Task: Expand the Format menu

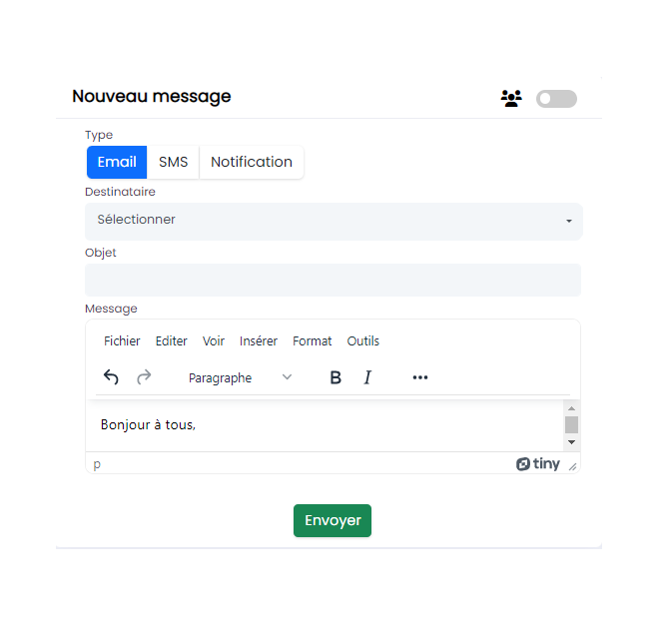Action: coord(312,341)
